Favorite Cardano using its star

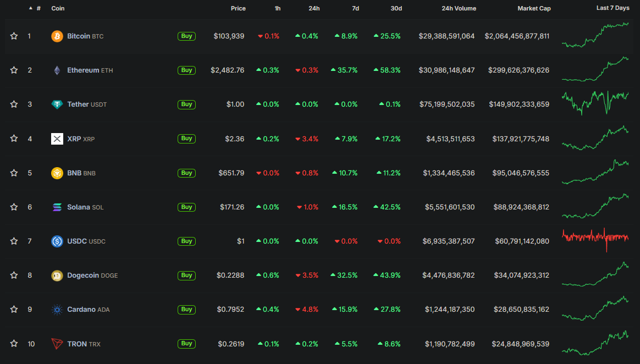pos(14,310)
